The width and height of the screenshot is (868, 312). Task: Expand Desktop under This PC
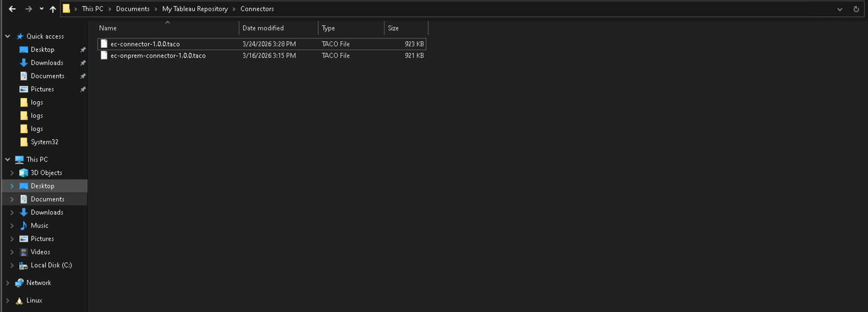(x=12, y=186)
